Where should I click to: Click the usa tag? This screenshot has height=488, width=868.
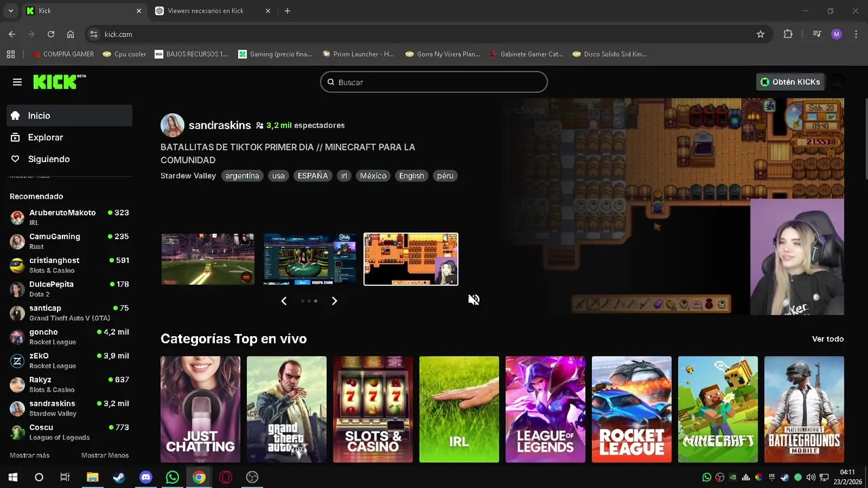pos(278,176)
